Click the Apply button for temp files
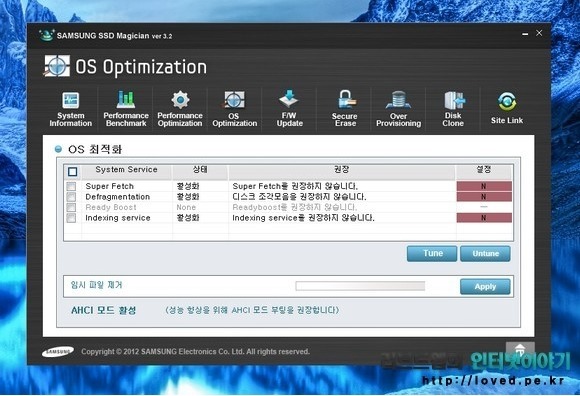Viewport: 580px width, 396px height. (x=485, y=287)
